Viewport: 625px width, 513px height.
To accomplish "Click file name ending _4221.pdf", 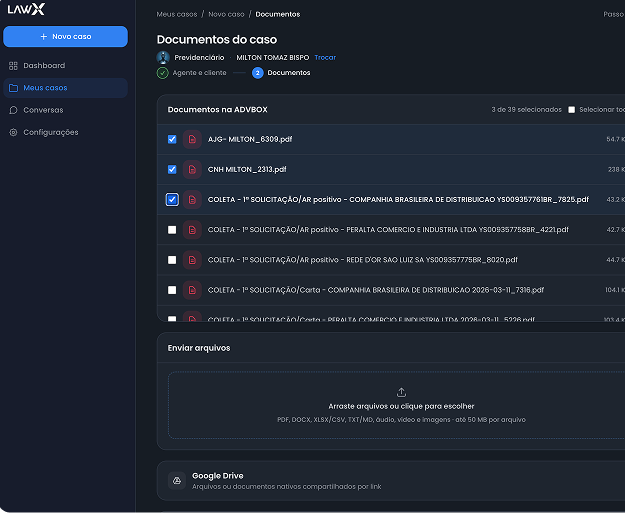I will [x=388, y=230].
